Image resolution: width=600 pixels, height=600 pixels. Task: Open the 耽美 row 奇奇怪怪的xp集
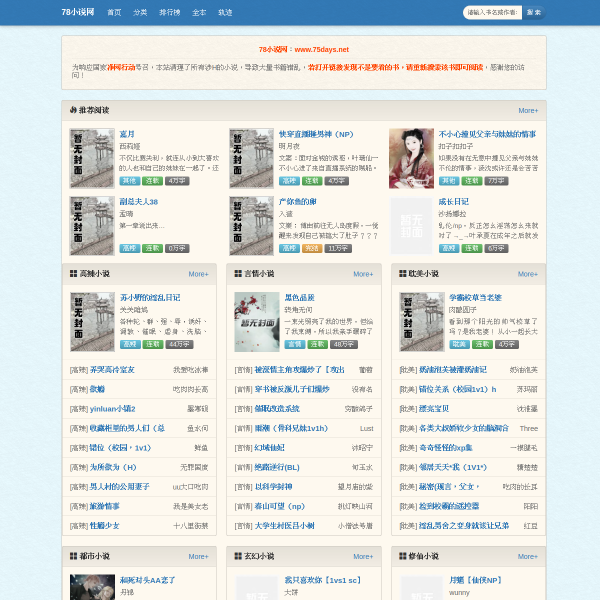pos(446,448)
